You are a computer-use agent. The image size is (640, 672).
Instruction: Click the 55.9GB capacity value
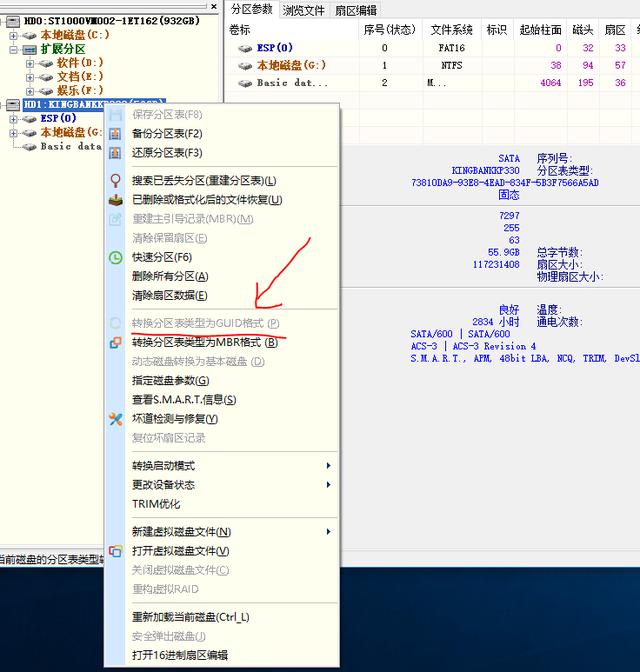pyautogui.click(x=504, y=252)
